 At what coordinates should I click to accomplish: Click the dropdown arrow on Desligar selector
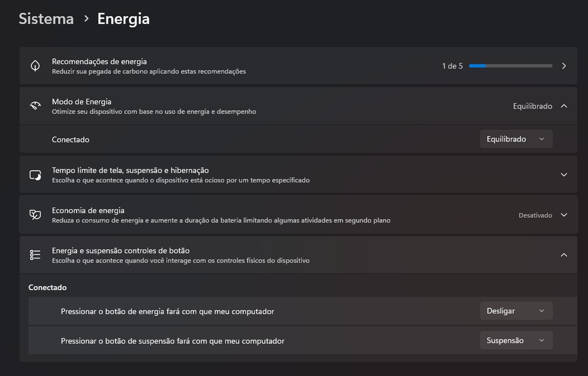click(543, 310)
